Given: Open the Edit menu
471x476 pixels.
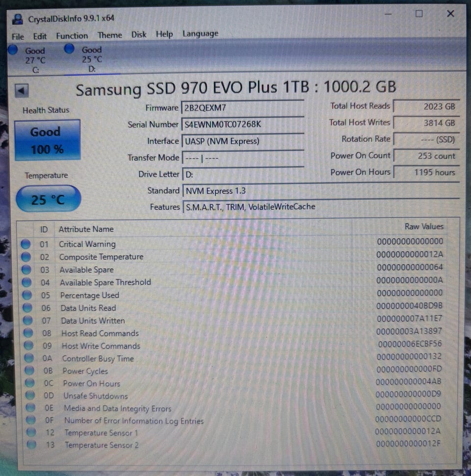Looking at the screenshot, I should [x=40, y=36].
